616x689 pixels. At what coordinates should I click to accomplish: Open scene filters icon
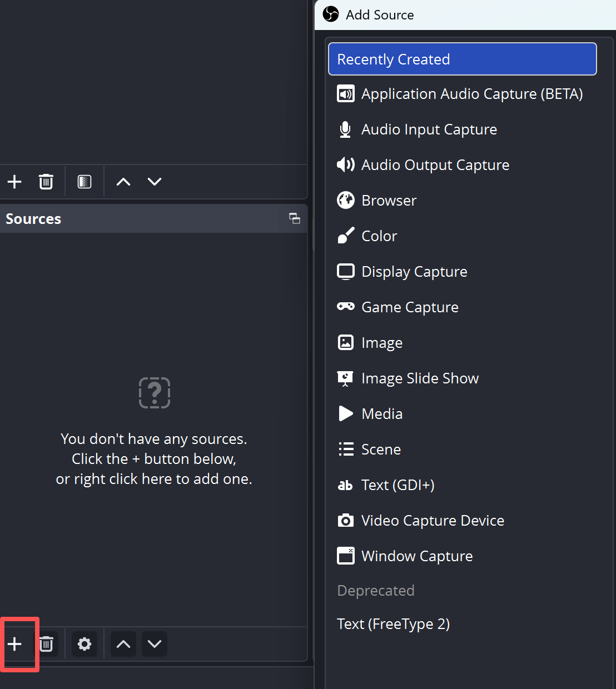(x=85, y=182)
